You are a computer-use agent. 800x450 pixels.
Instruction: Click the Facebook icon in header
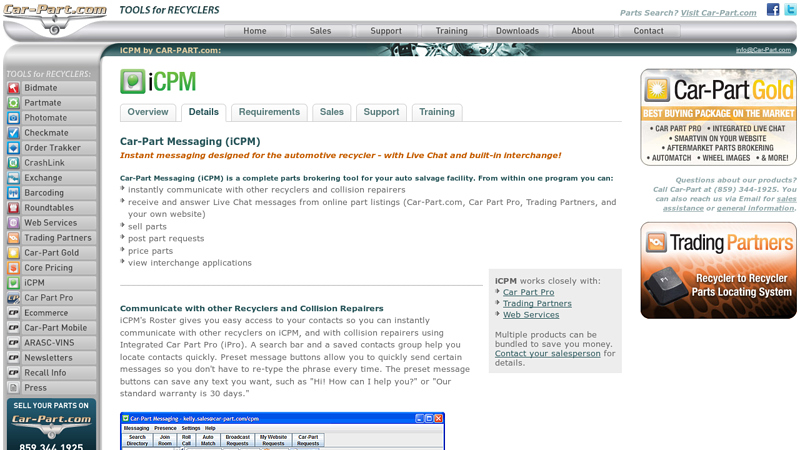(773, 10)
